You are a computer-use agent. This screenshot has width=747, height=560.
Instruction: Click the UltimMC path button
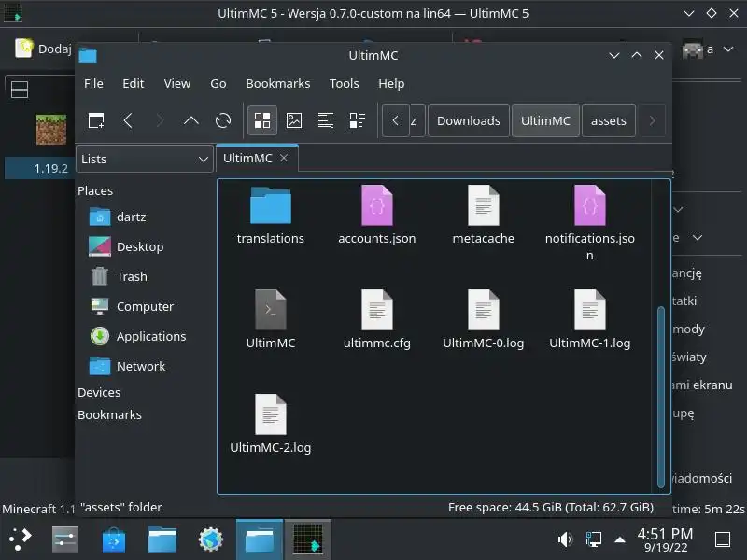coord(545,120)
